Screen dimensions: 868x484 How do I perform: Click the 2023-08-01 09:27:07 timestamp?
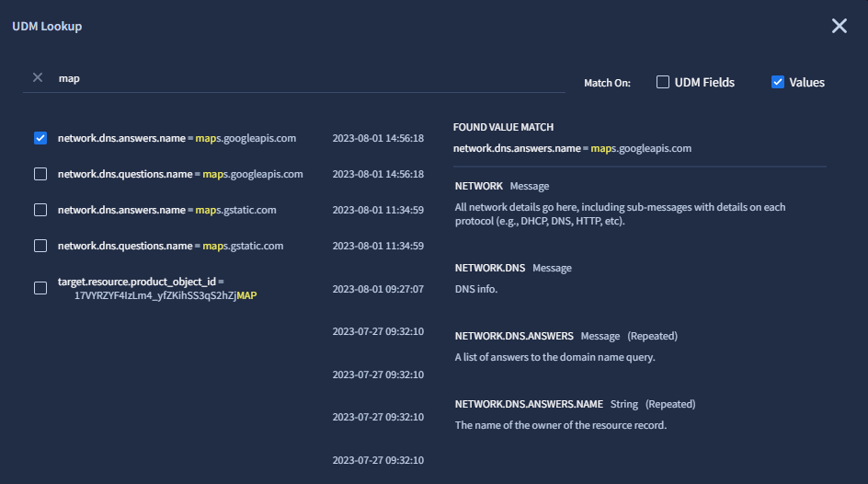tap(378, 289)
